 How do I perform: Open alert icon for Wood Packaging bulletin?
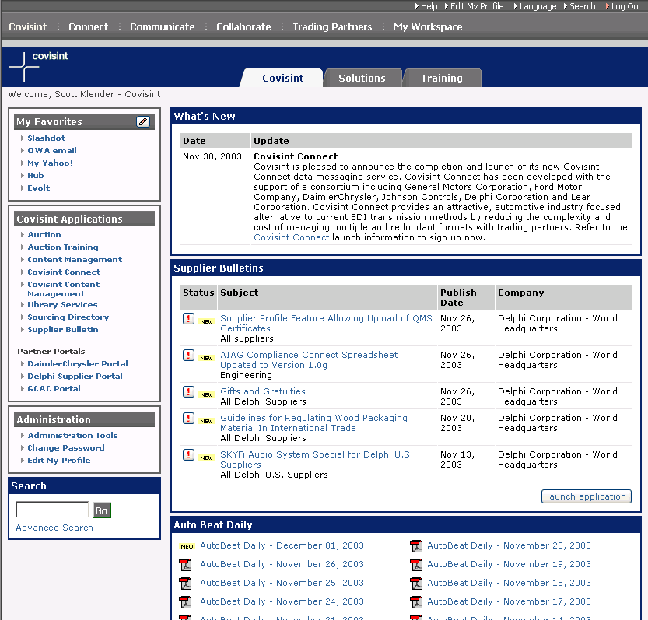click(188, 418)
